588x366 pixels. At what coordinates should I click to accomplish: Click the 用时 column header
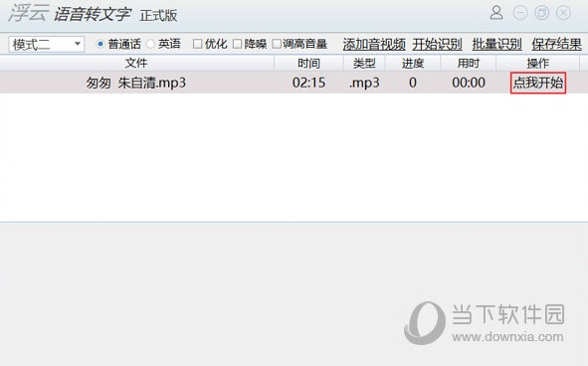(x=469, y=63)
